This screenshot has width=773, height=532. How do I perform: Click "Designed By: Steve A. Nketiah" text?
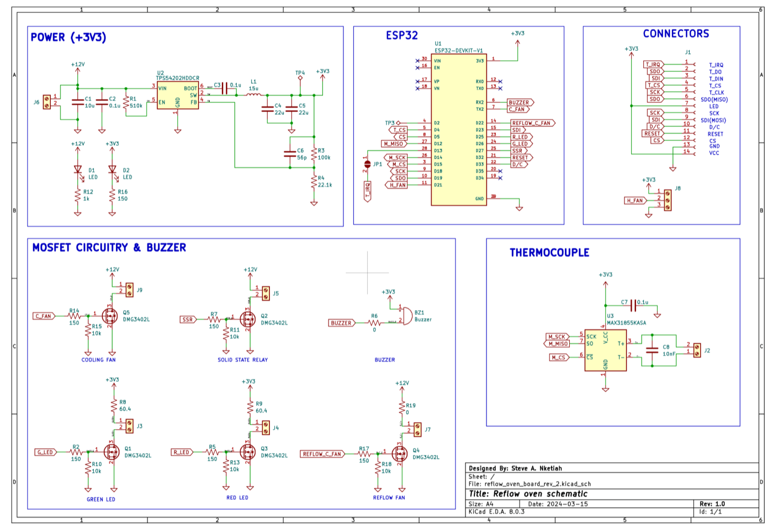[516, 469]
